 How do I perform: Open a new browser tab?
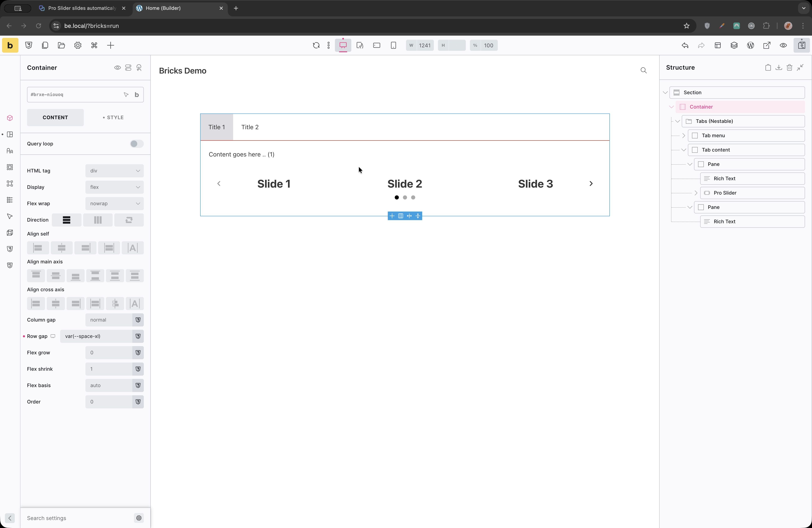tap(236, 8)
